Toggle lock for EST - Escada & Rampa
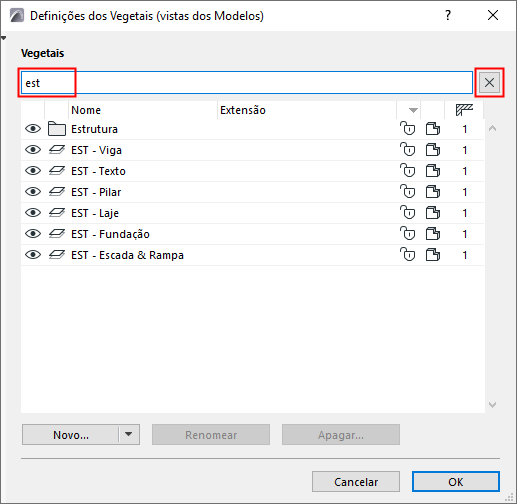517x504 pixels. tap(407, 255)
